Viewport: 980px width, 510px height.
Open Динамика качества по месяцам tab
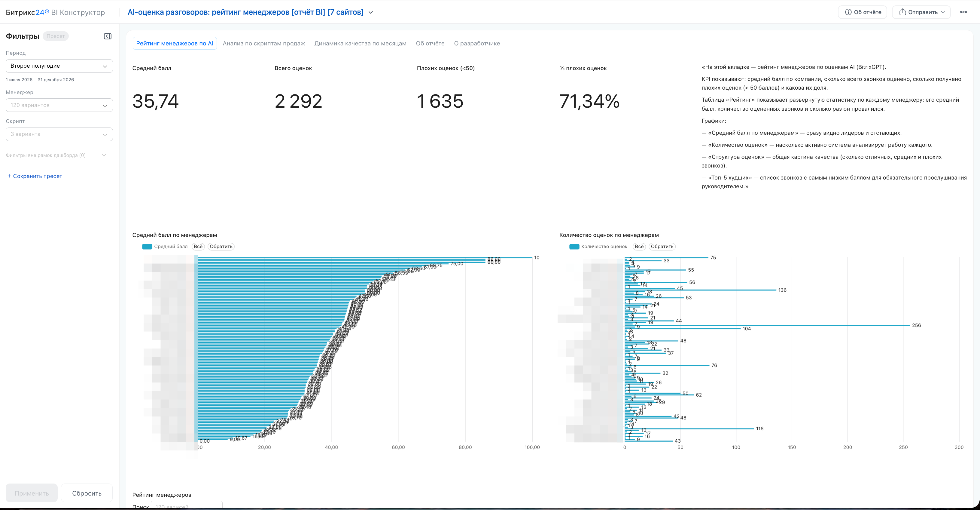360,43
